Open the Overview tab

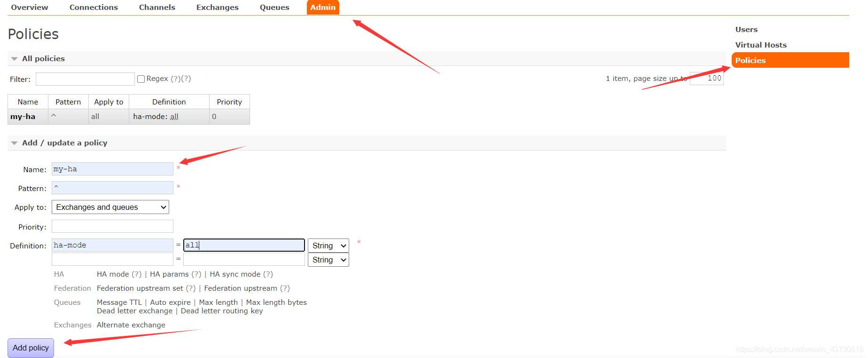click(x=29, y=8)
